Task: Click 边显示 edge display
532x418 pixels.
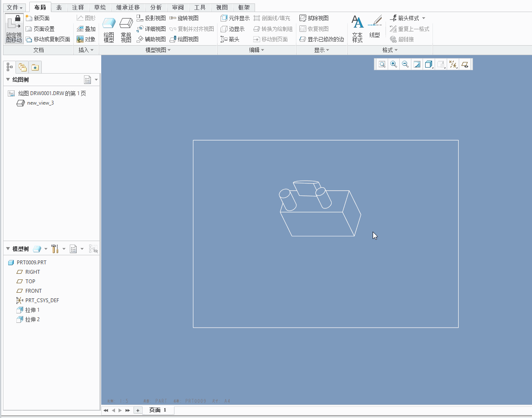Action: coord(233,29)
